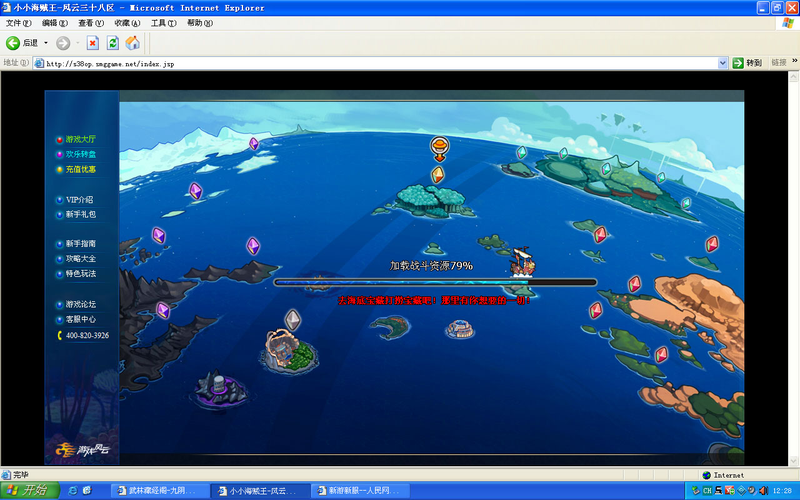The image size is (800, 500).
Task: Click the teal gem above the small northern island
Action: click(521, 153)
